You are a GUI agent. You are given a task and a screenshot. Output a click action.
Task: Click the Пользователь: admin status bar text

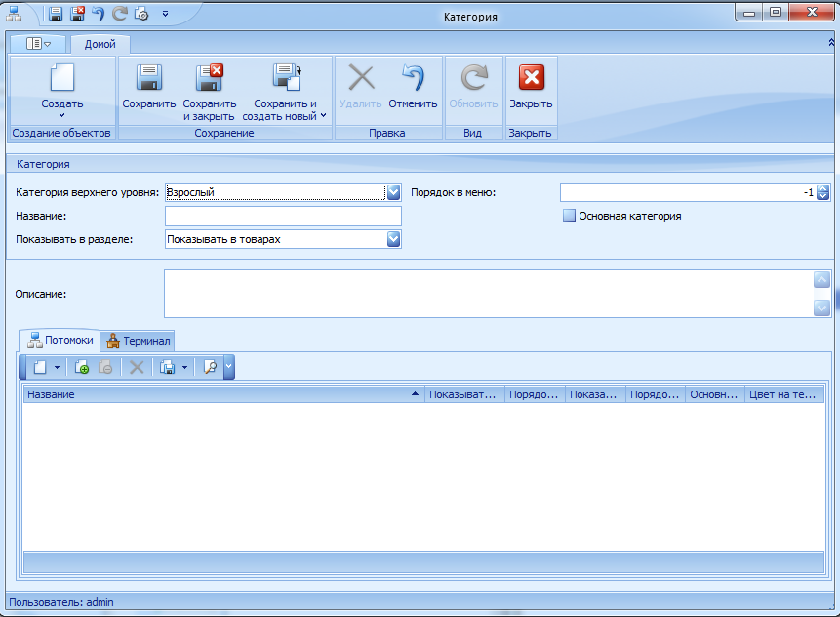pyautogui.click(x=61, y=602)
